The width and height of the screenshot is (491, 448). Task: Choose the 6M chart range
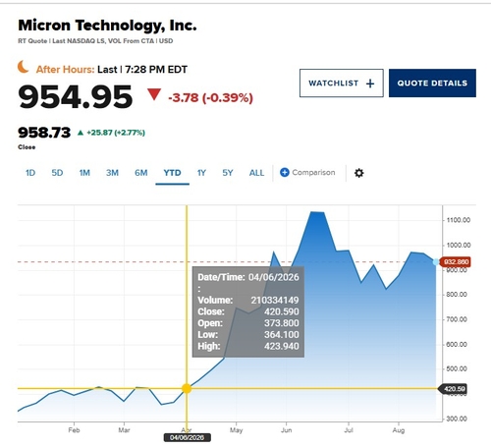(141, 173)
